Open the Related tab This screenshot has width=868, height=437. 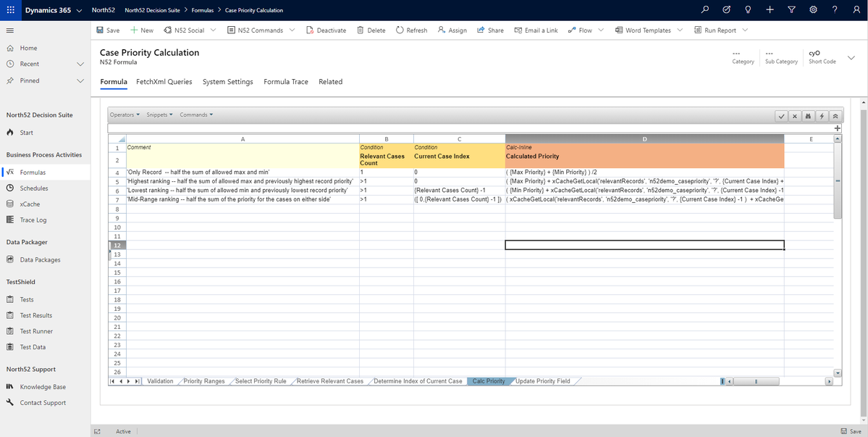(331, 82)
